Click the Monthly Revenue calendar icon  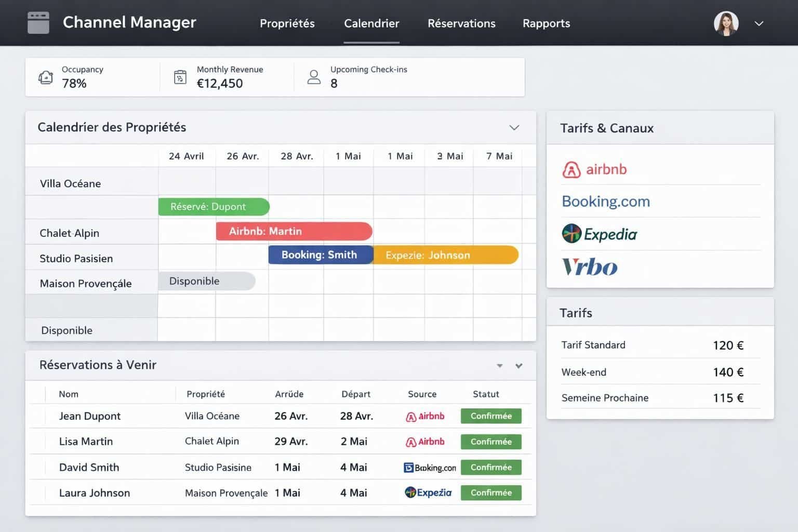180,76
